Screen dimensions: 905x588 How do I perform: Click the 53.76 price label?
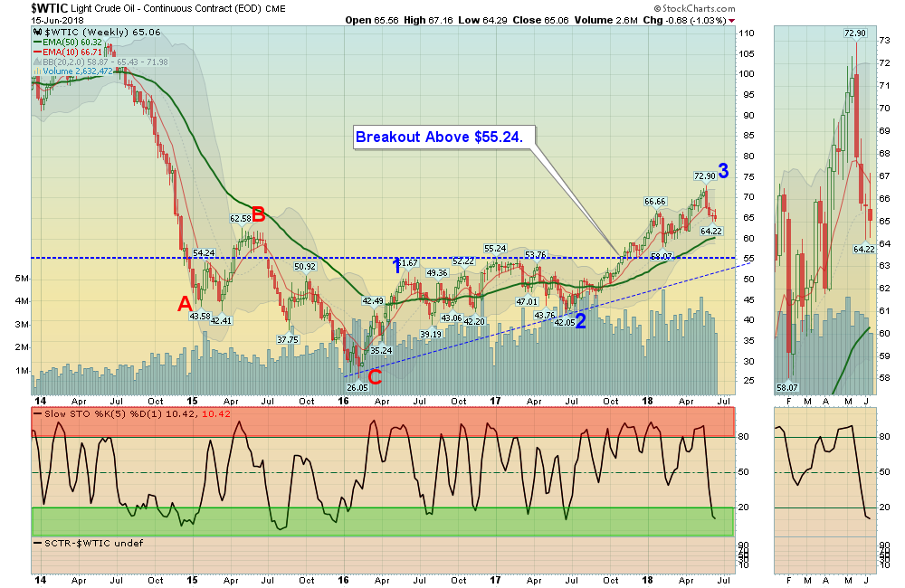coord(535,255)
